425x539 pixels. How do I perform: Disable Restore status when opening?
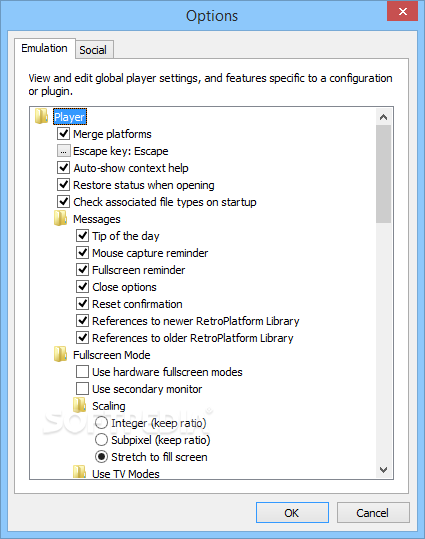(x=63, y=185)
